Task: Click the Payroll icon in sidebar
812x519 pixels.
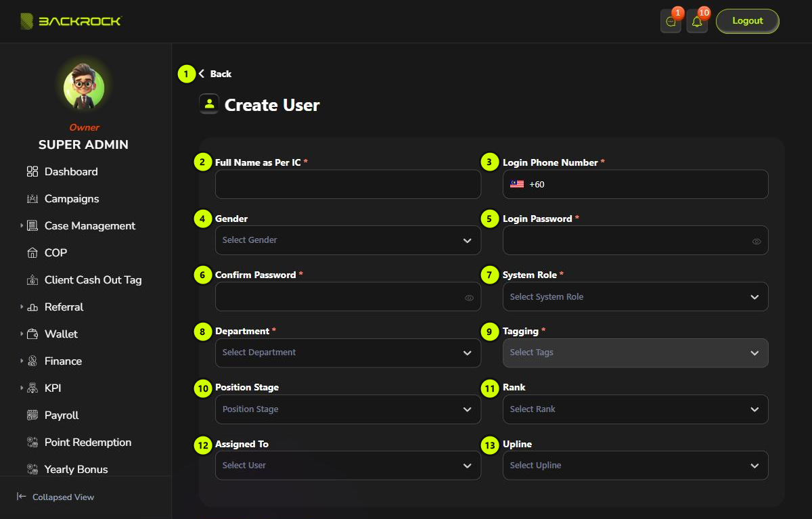Action: pyautogui.click(x=32, y=415)
